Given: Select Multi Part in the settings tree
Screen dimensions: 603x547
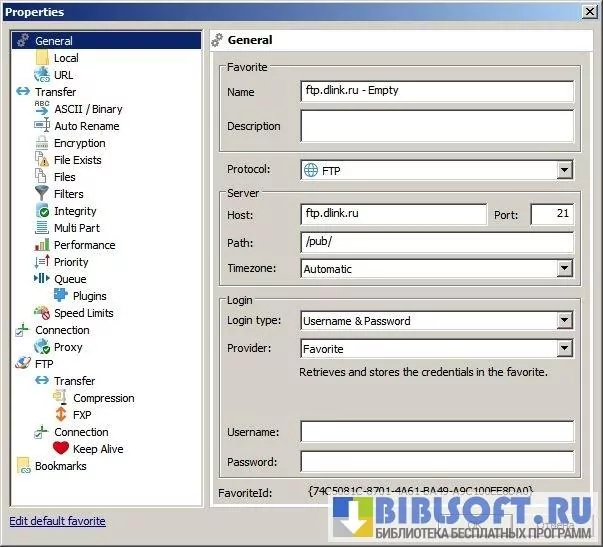Looking at the screenshot, I should coord(77,228).
